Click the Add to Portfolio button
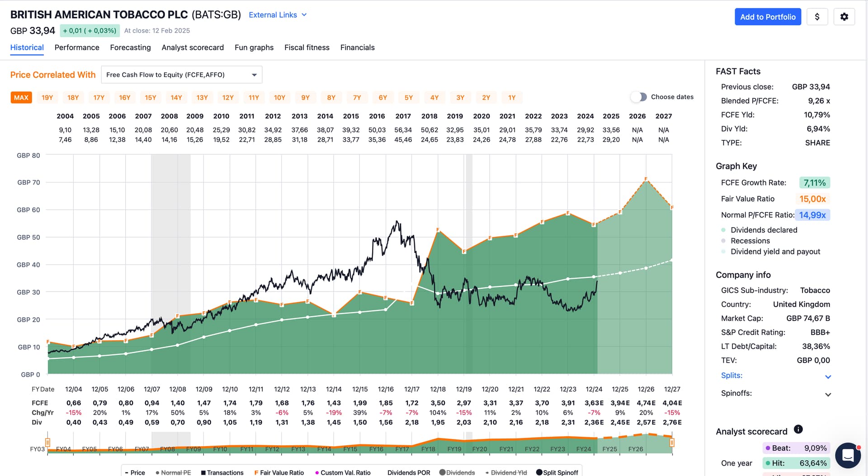 click(768, 17)
